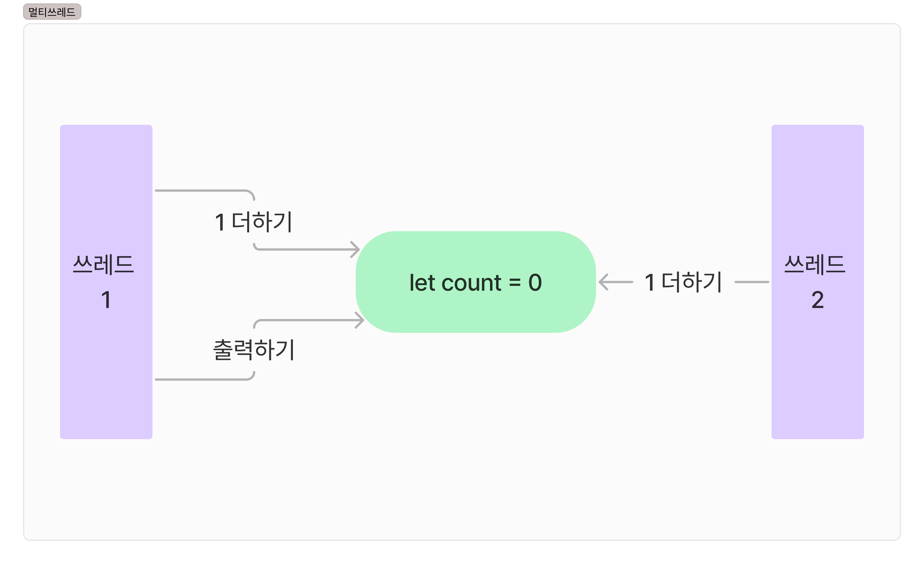This screenshot has height=564, width=924.
Task: Click arrowhead pointing into count from 1 더하기
Action: point(355,249)
